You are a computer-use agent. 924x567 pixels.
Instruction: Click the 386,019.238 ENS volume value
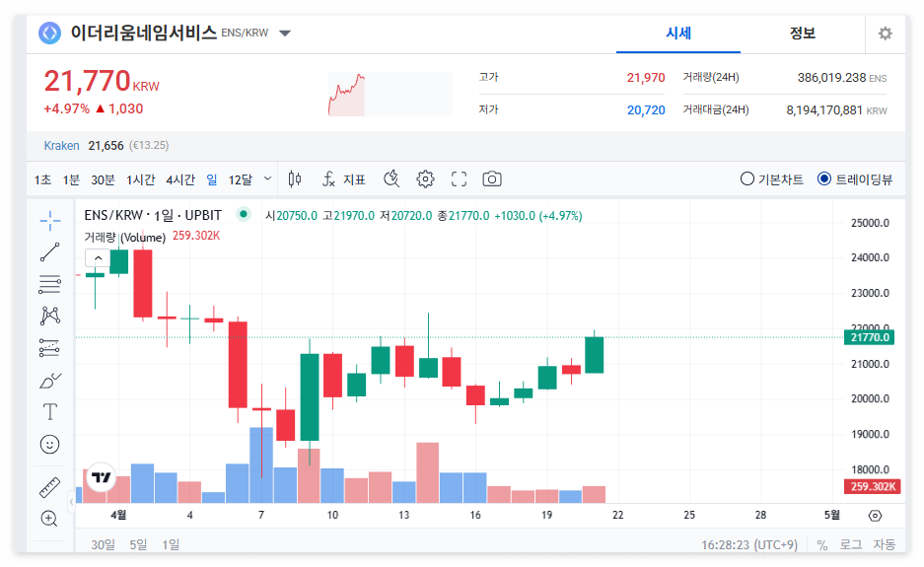pyautogui.click(x=841, y=78)
